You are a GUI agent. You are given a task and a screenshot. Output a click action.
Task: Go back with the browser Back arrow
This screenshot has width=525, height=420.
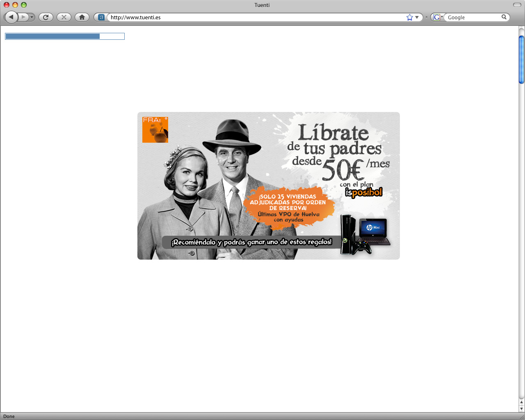11,17
